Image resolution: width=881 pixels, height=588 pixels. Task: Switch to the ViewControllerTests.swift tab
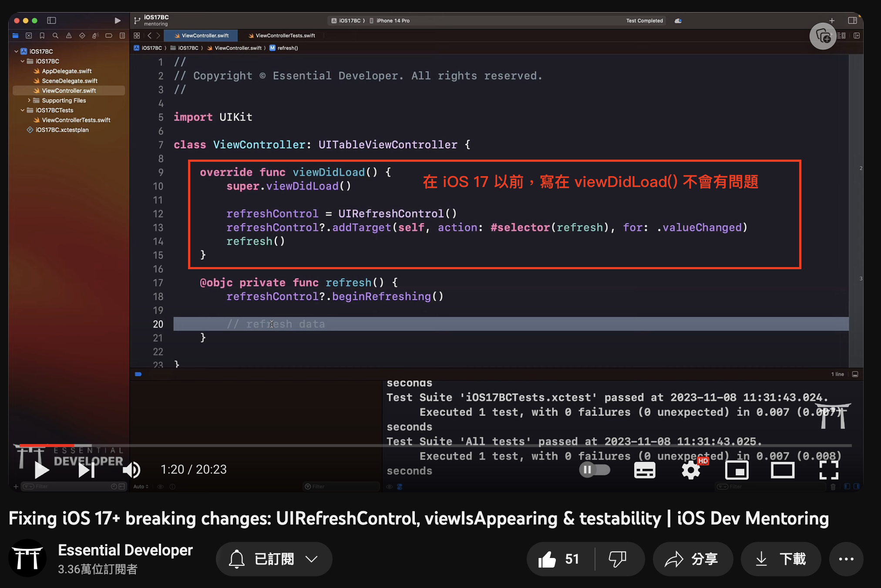(282, 36)
